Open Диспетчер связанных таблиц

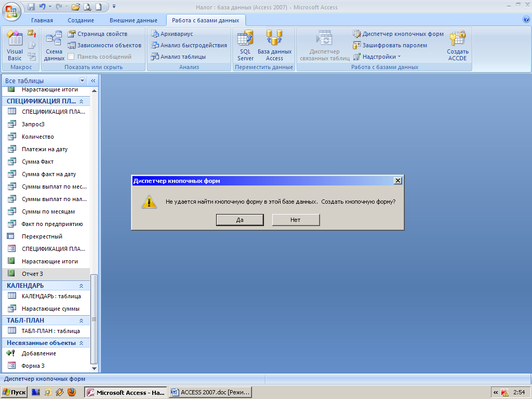click(324, 46)
